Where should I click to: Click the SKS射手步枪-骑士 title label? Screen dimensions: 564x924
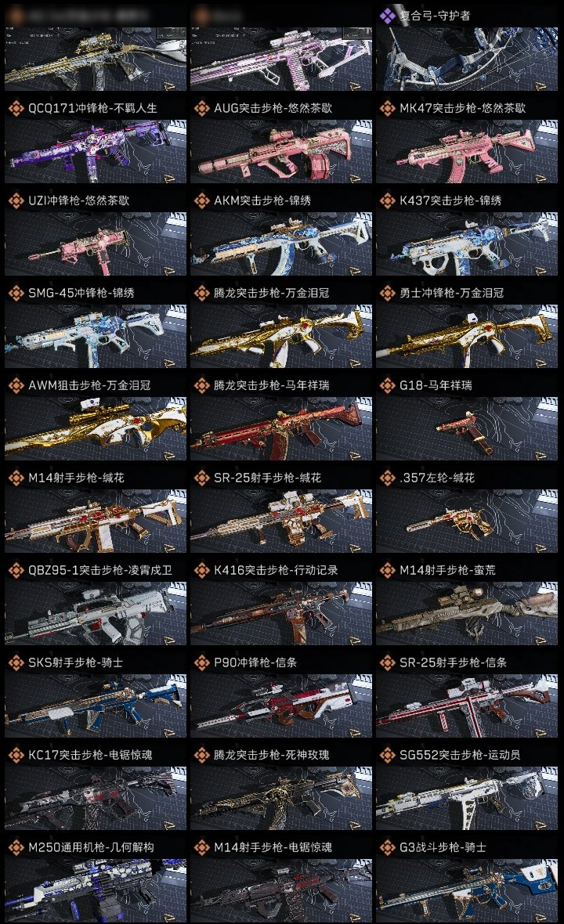tap(75, 663)
